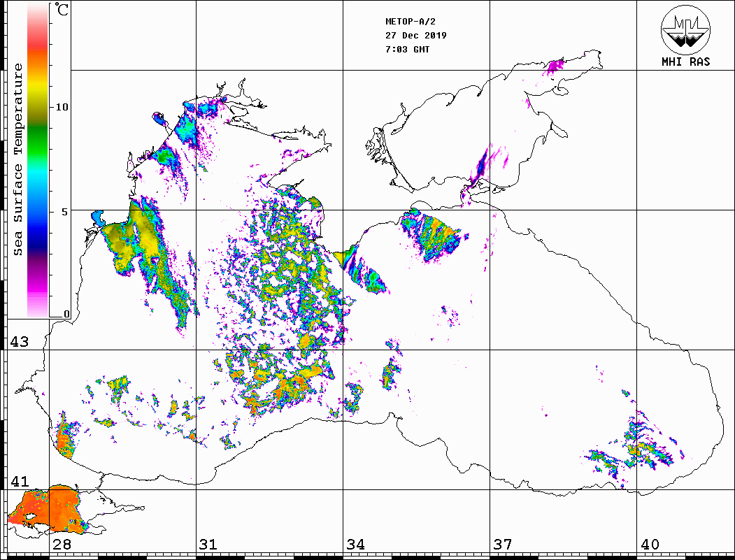735x560 pixels.
Task: Click the MHI RAS logo emblem
Action: point(685,29)
